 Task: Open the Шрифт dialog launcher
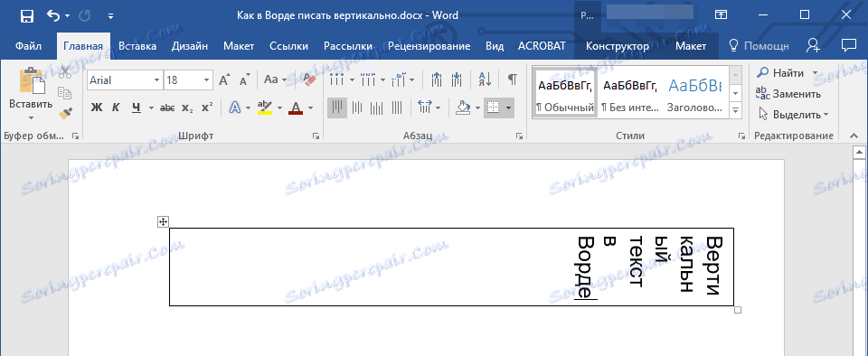click(x=316, y=136)
